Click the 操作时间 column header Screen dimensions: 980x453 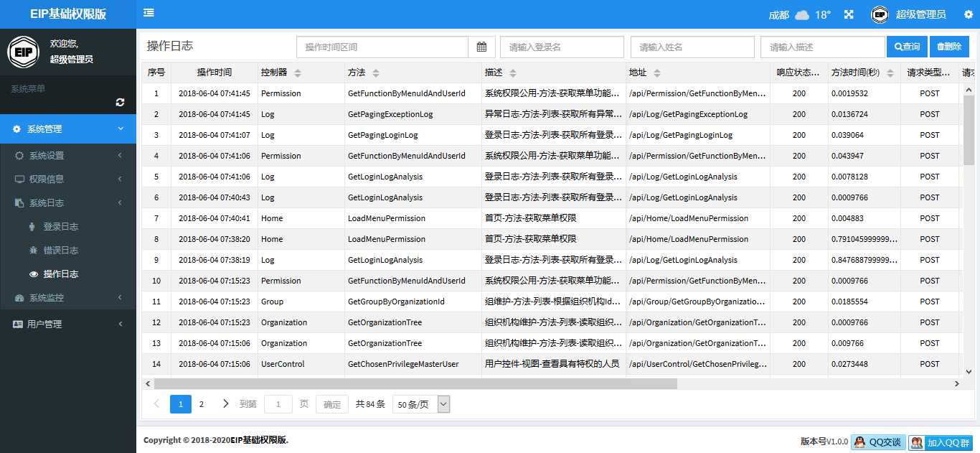(215, 73)
